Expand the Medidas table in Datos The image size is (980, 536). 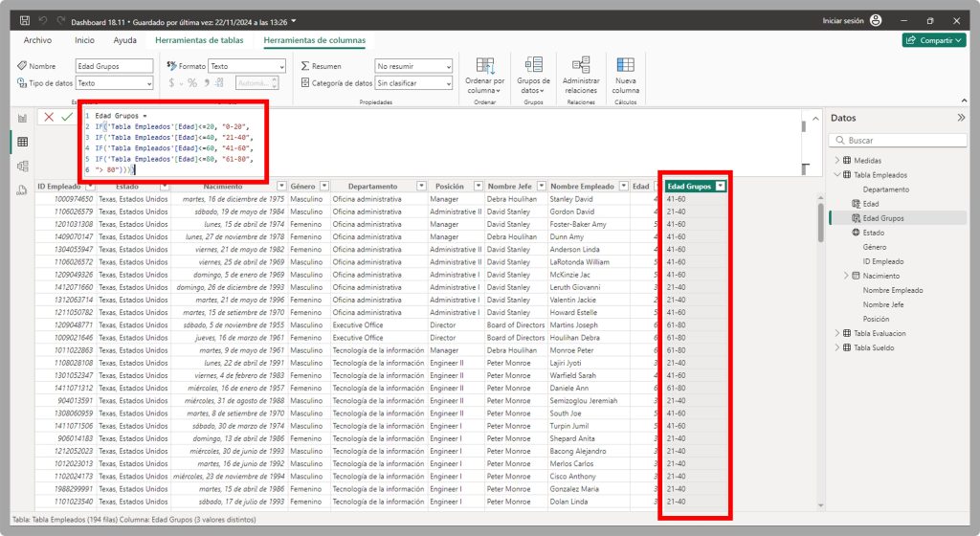pyautogui.click(x=836, y=161)
